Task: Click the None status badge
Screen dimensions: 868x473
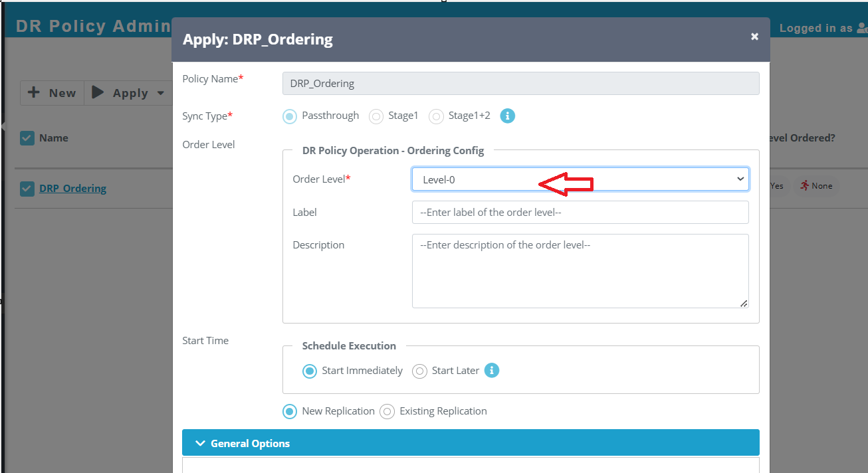Action: (816, 186)
